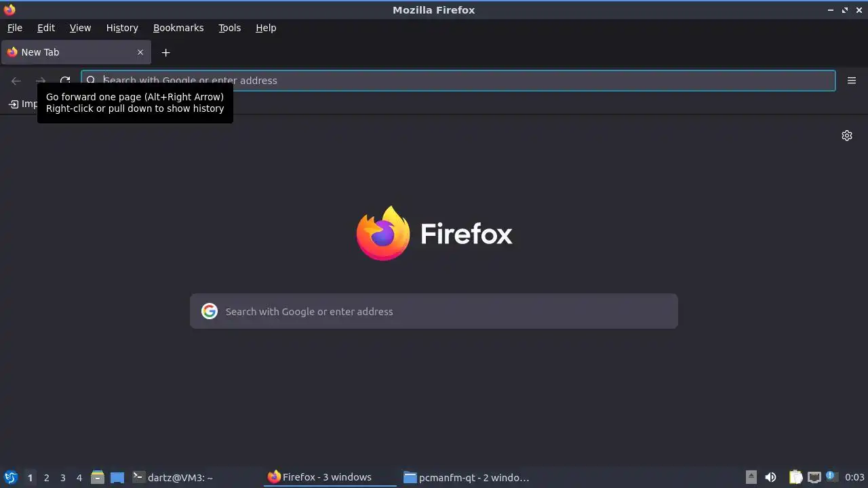868x488 pixels.
Task: Open new tab personalize gear settings
Action: 847,136
